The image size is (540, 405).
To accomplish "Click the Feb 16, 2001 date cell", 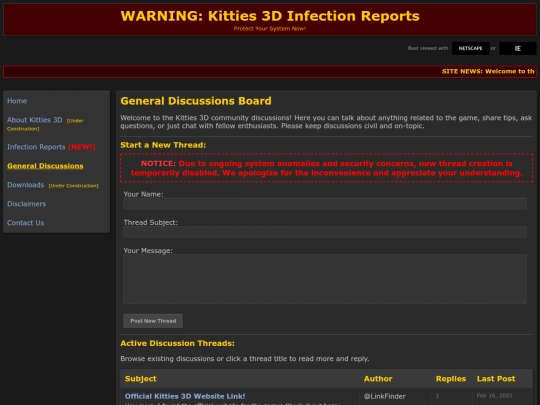I will coord(495,396).
